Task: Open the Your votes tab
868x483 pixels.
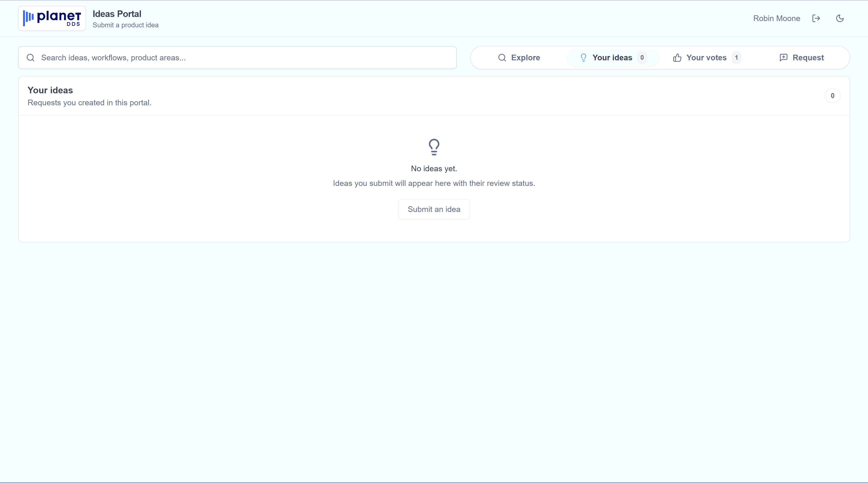Action: tap(707, 58)
